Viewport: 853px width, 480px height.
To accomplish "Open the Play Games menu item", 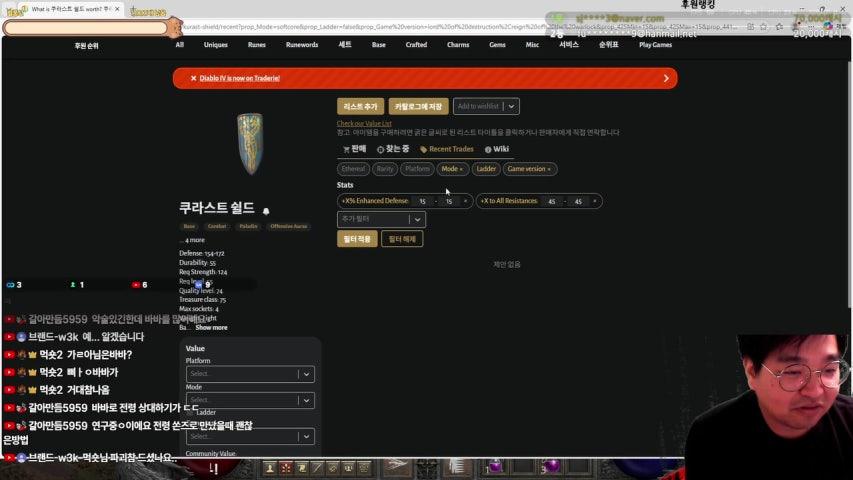I will pyautogui.click(x=656, y=45).
